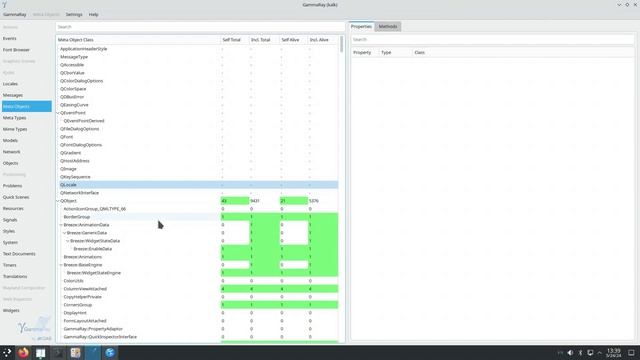
Task: Sort by the Incl. Alive column header
Action: pyautogui.click(x=323, y=40)
